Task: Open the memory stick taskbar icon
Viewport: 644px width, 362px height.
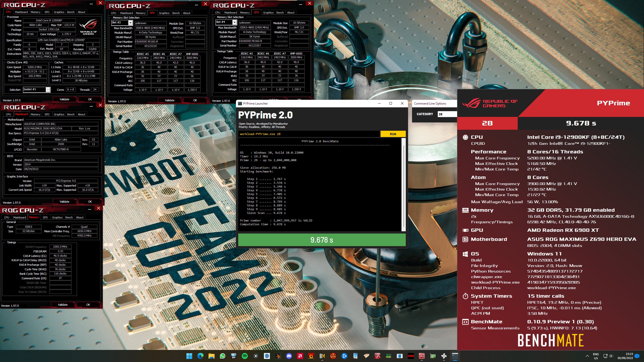Action: tap(388, 356)
